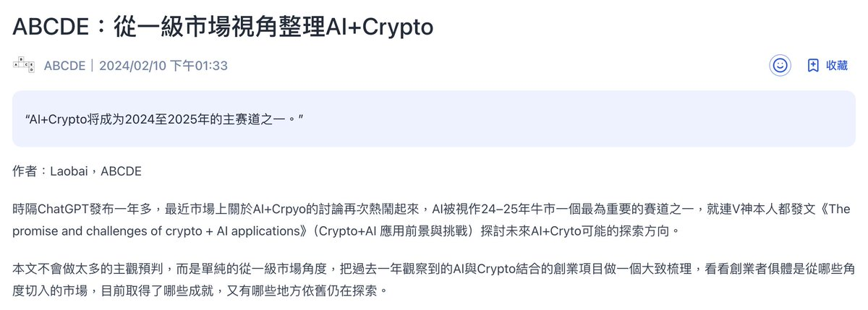This screenshot has height=310, width=868.
Task: Click the bookmark icon beside 收藏
Action: [813, 65]
